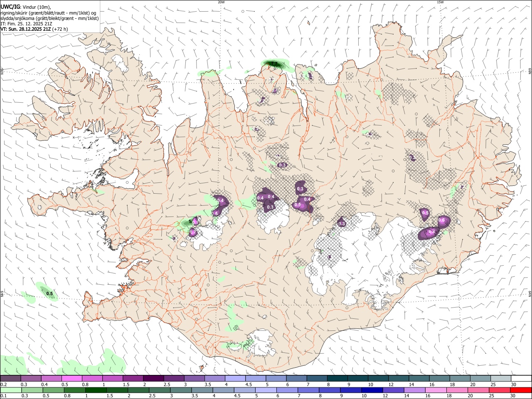Pick the violet 12 rain scale swatch
This screenshot has width=532, height=399.
(393, 390)
